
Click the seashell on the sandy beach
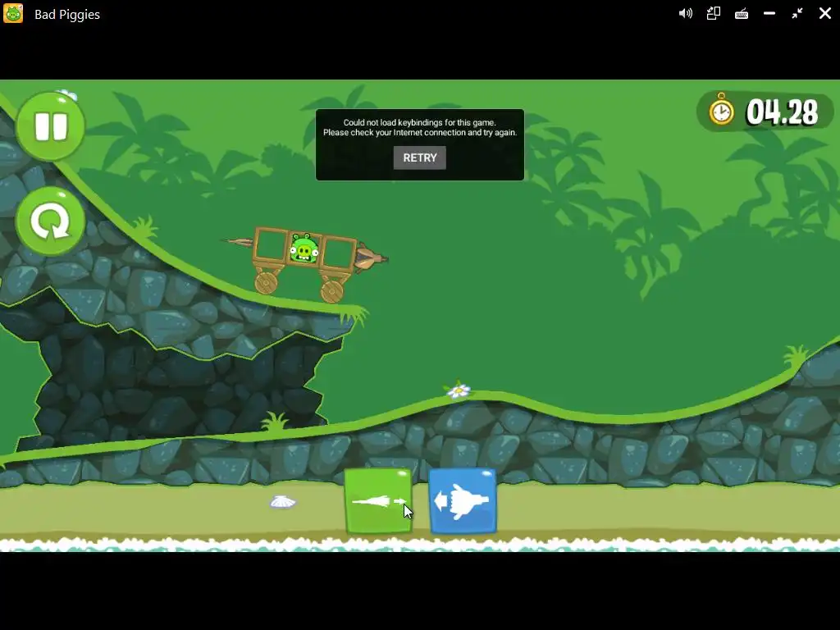pyautogui.click(x=283, y=501)
